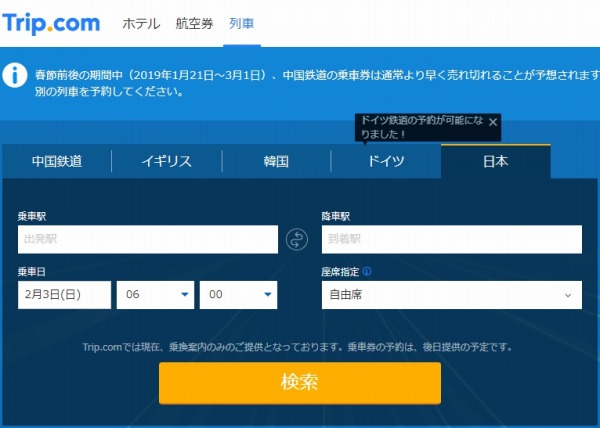This screenshot has width=600, height=428.
Task: Click the 乗換案内のみのご提供 notice text
Action: pos(297,347)
